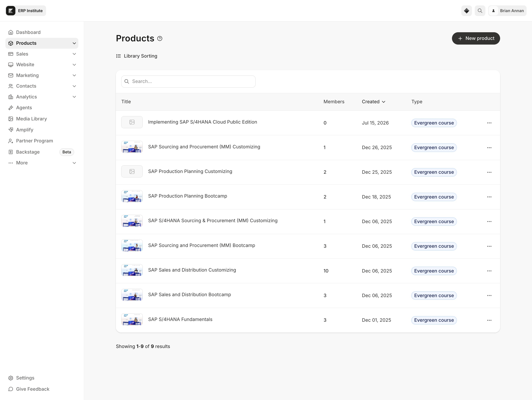Open Brian Annan account menu
The width and height of the screenshot is (532, 400).
507,11
